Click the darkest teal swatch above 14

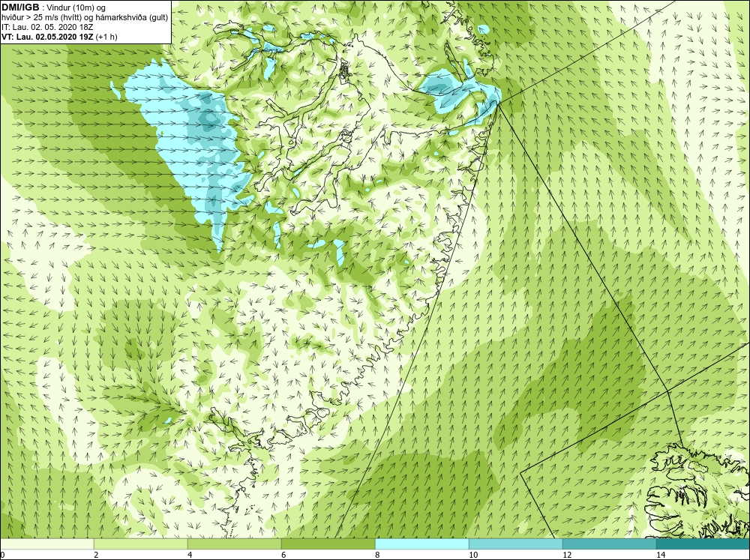coord(703,544)
